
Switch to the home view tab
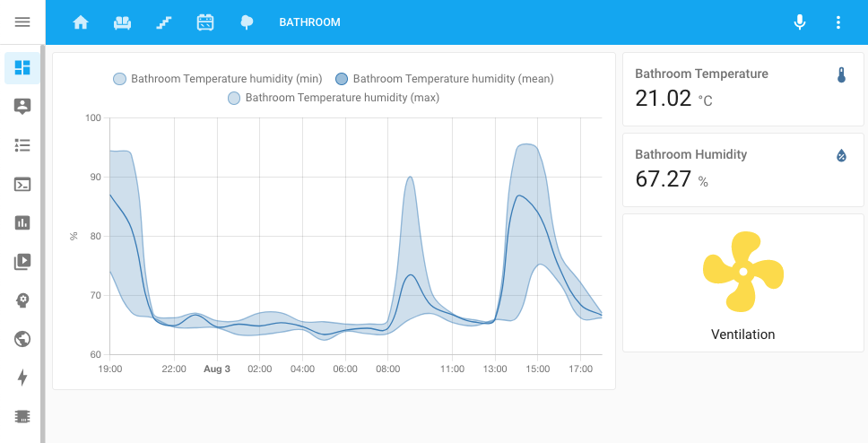(x=81, y=22)
